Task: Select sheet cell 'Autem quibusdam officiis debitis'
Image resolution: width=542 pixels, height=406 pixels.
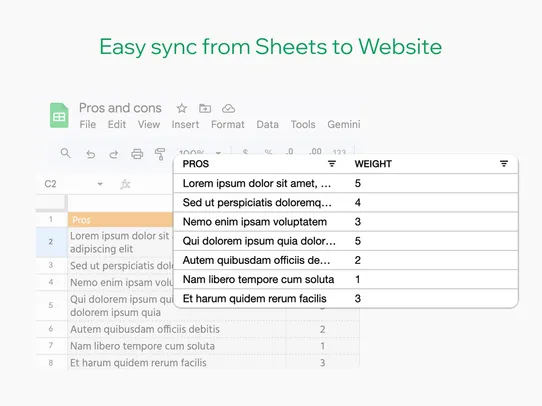Action: coord(177,329)
